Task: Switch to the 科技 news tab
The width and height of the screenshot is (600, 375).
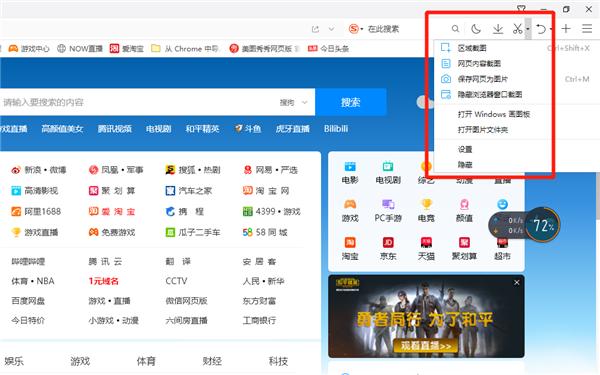Action: point(278,361)
